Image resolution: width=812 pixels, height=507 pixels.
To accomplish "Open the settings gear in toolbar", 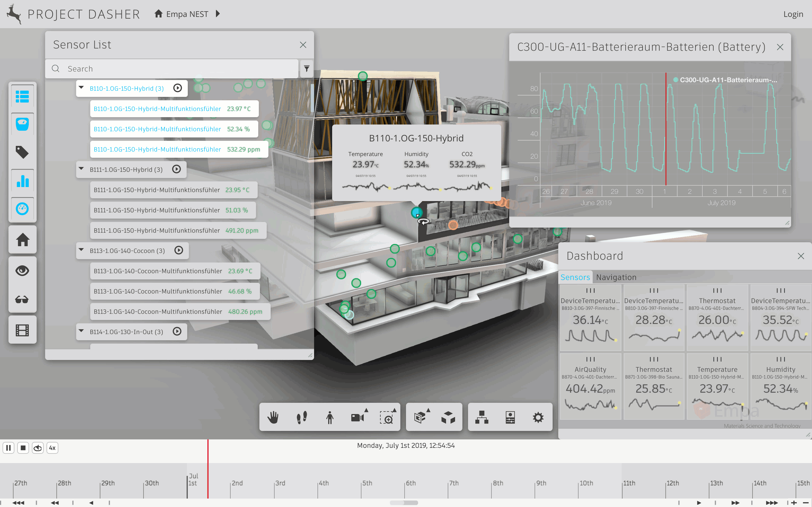I will tap(538, 417).
